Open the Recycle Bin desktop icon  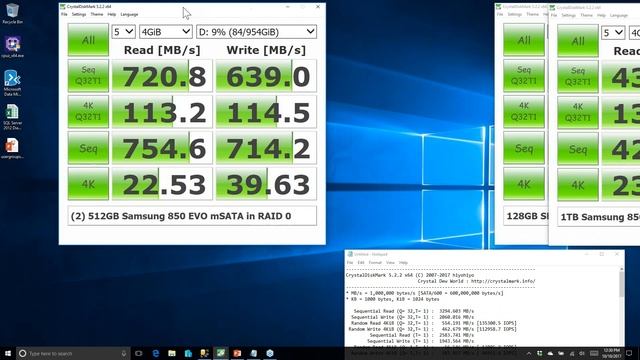(x=12, y=13)
